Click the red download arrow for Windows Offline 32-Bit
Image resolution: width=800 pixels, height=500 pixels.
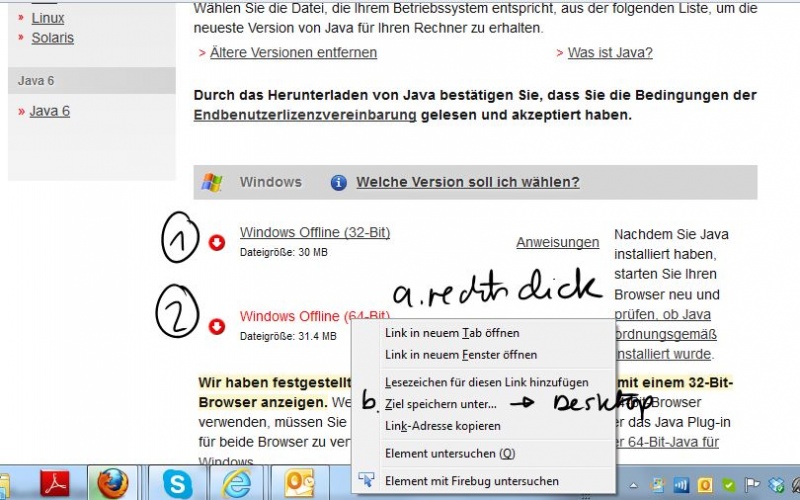coord(217,243)
